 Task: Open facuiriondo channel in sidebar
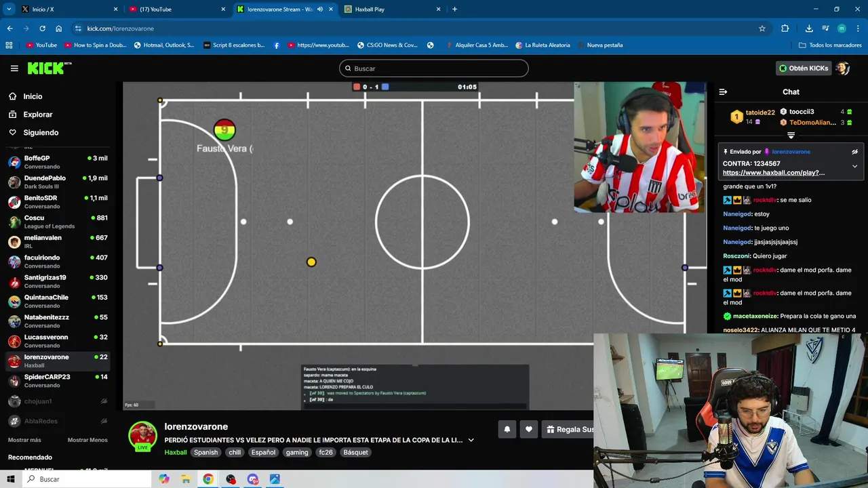(58, 262)
